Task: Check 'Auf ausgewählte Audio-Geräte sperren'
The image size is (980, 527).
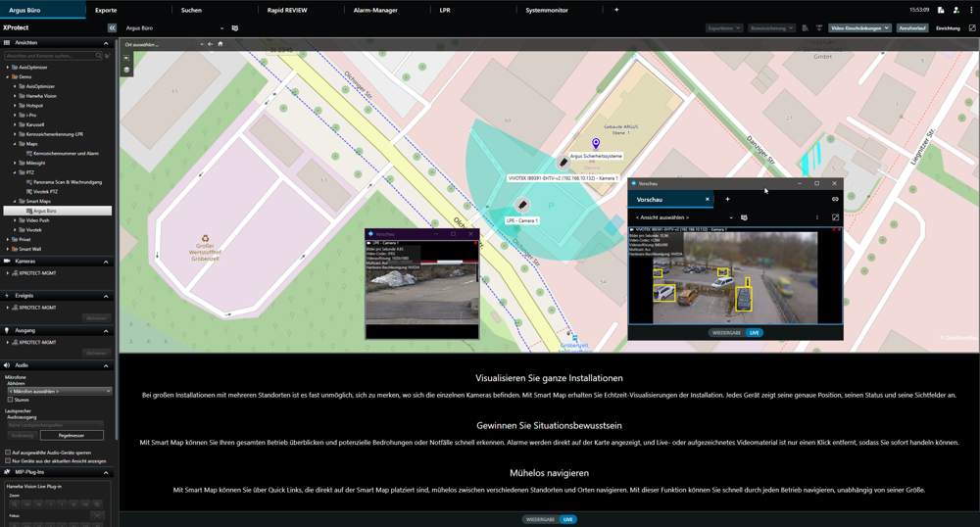Action: click(8, 453)
